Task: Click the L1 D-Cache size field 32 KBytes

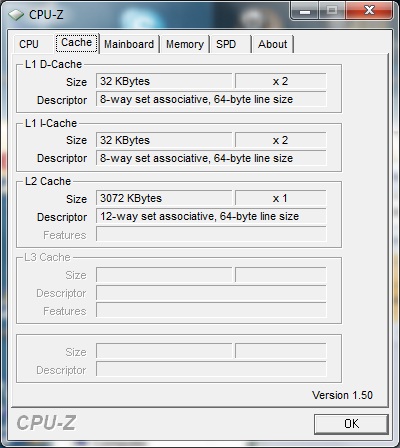Action: pos(164,81)
